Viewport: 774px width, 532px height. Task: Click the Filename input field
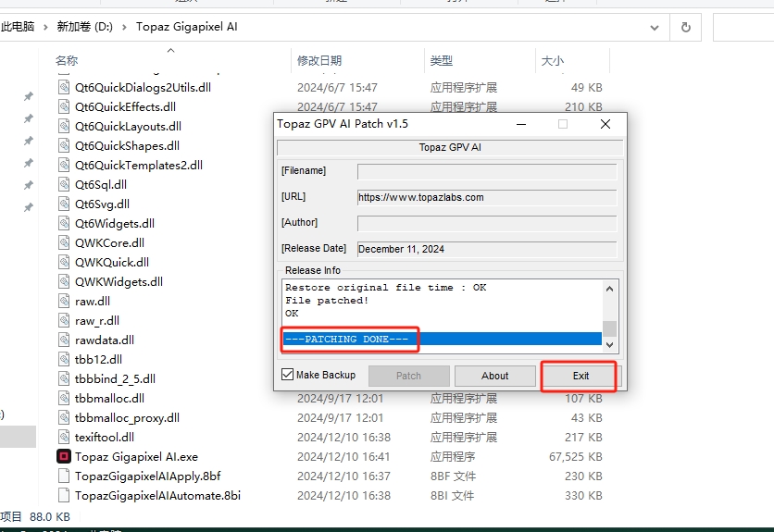[487, 171]
